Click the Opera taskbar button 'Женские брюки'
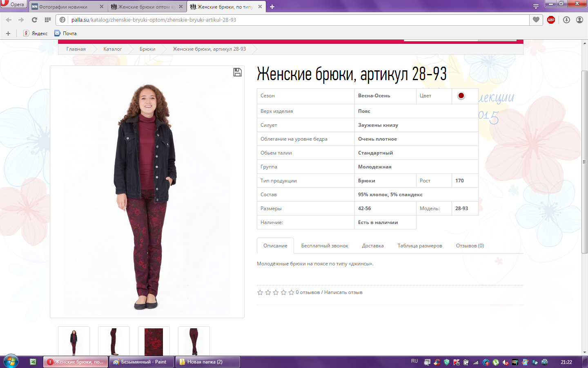Image resolution: width=588 pixels, height=368 pixels. pos(76,362)
